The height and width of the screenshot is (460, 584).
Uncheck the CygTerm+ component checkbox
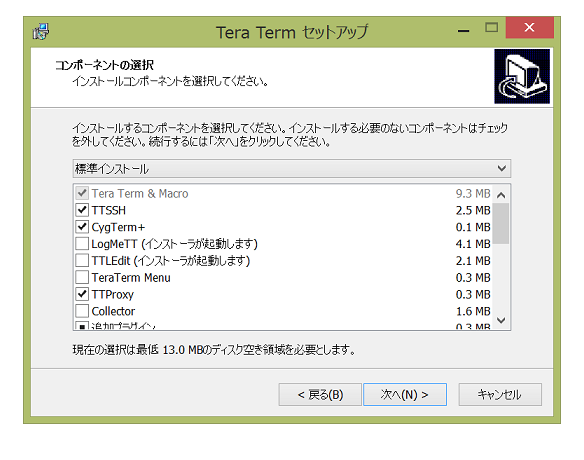(x=82, y=227)
